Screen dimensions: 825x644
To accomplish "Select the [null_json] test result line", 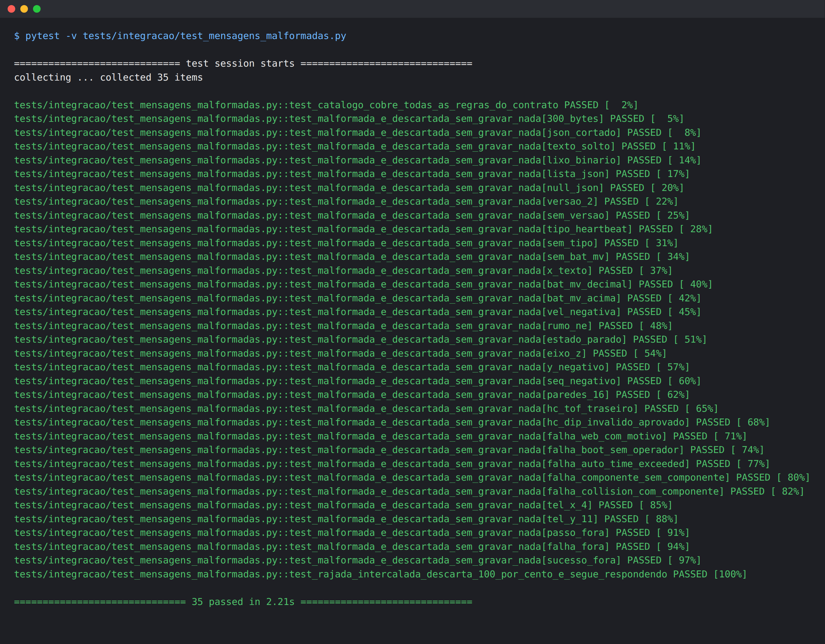I will pos(349,188).
